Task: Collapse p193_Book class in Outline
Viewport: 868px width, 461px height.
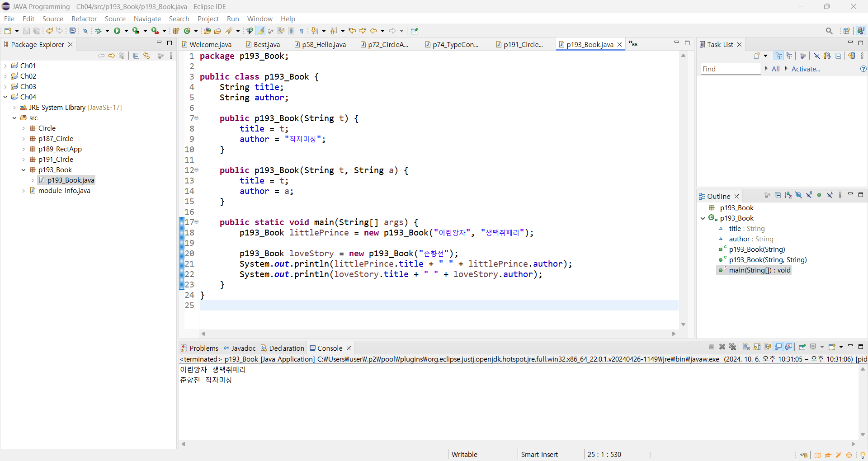Action: point(703,218)
